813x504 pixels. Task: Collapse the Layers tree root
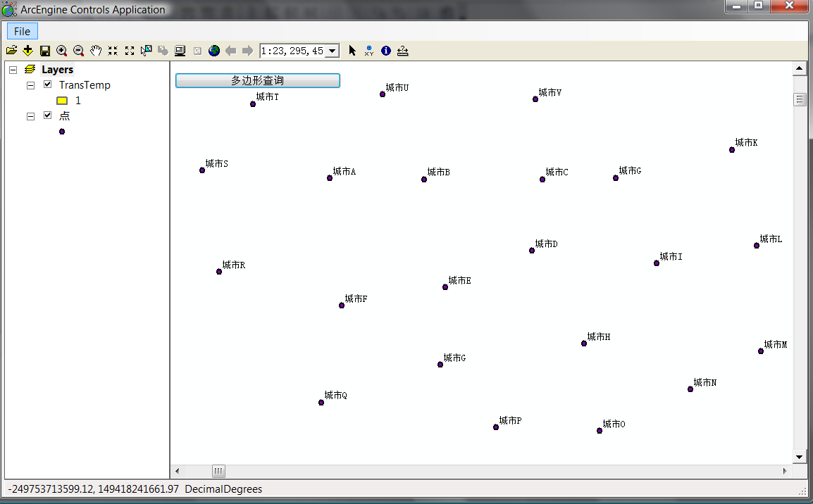13,70
